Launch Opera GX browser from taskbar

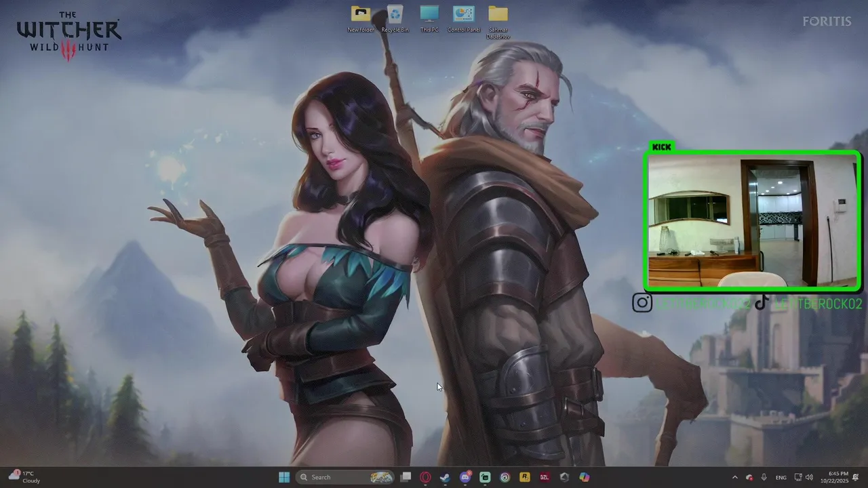click(x=425, y=477)
